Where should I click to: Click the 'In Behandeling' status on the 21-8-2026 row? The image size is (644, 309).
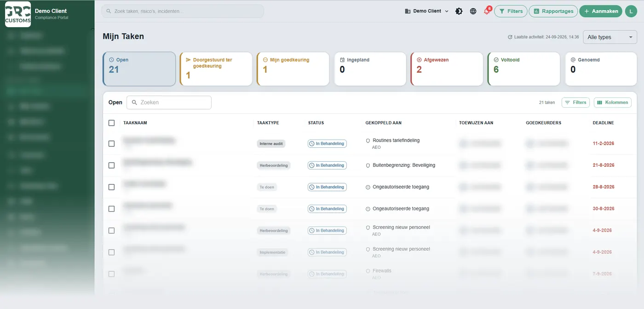point(327,165)
